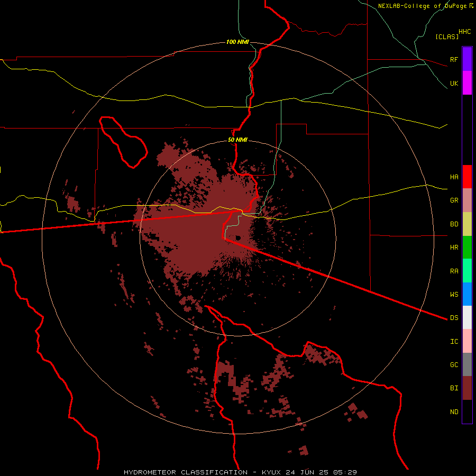This screenshot has height=476, width=476.
Task: Click the HR green legend swatch
Action: (x=467, y=248)
